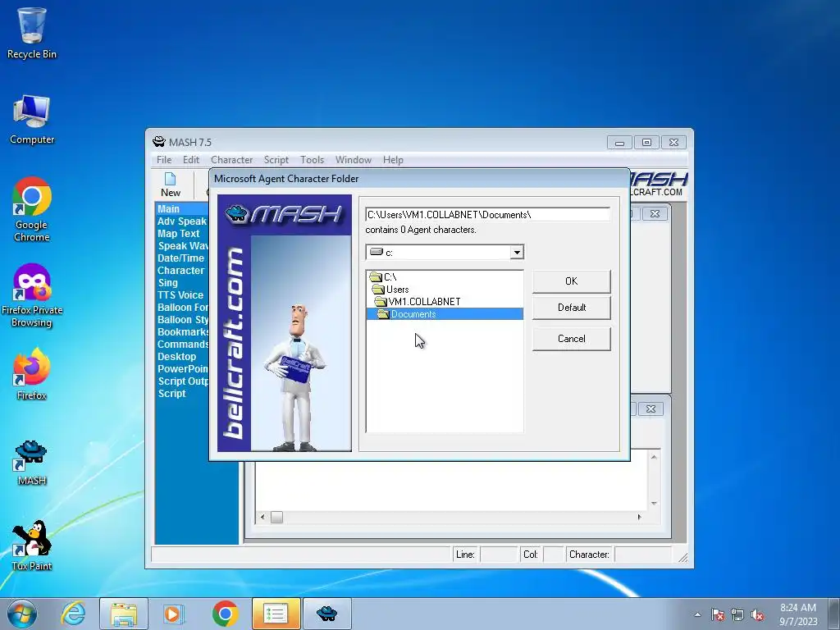Close the upper MASH child window
The image size is (840, 630).
[x=655, y=214]
